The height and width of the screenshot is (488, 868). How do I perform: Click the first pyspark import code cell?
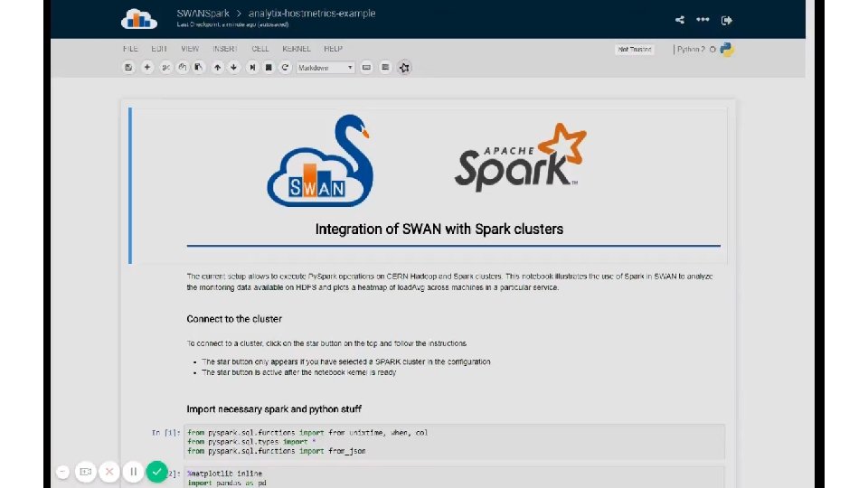point(454,442)
